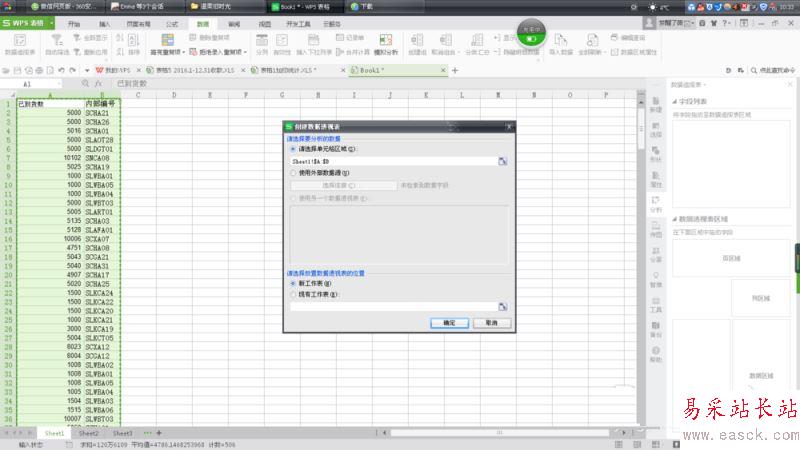Open the quick access toolbar customize arrow
The width and height of the screenshot is (800, 450).
tap(87, 70)
